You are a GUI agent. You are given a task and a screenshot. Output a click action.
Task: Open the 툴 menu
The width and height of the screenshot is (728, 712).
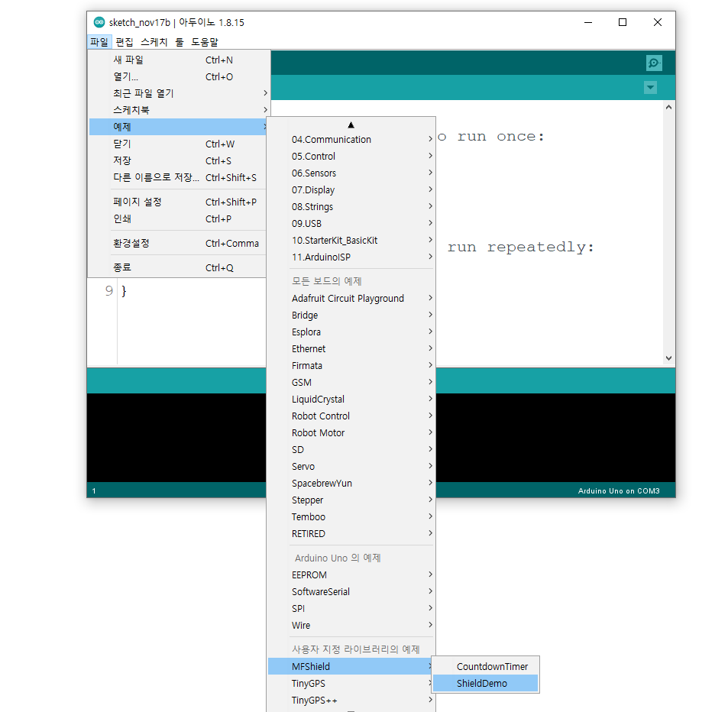coord(180,42)
